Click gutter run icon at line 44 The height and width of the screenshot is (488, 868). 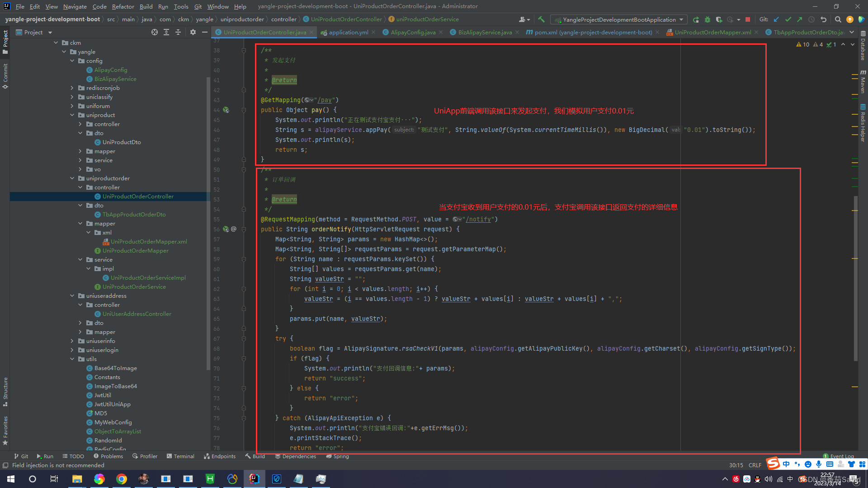point(226,110)
